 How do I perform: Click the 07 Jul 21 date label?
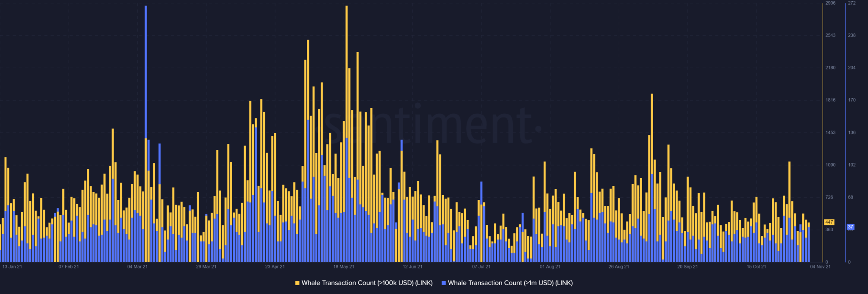click(481, 267)
